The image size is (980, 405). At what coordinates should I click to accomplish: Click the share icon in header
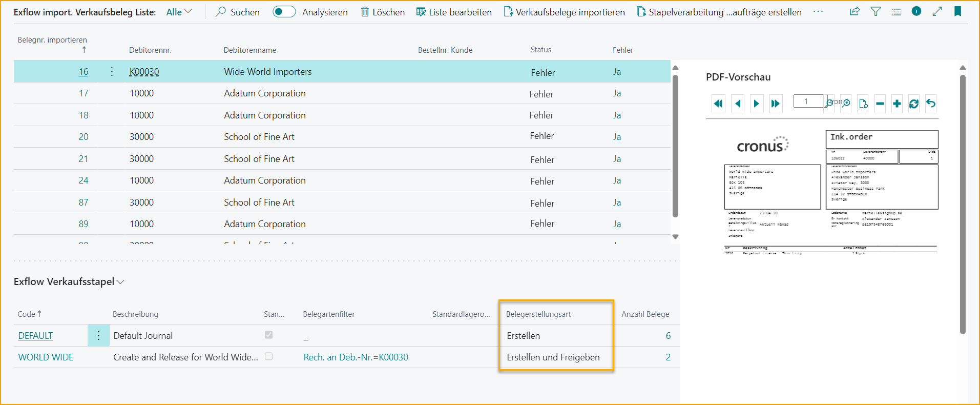[x=854, y=12]
